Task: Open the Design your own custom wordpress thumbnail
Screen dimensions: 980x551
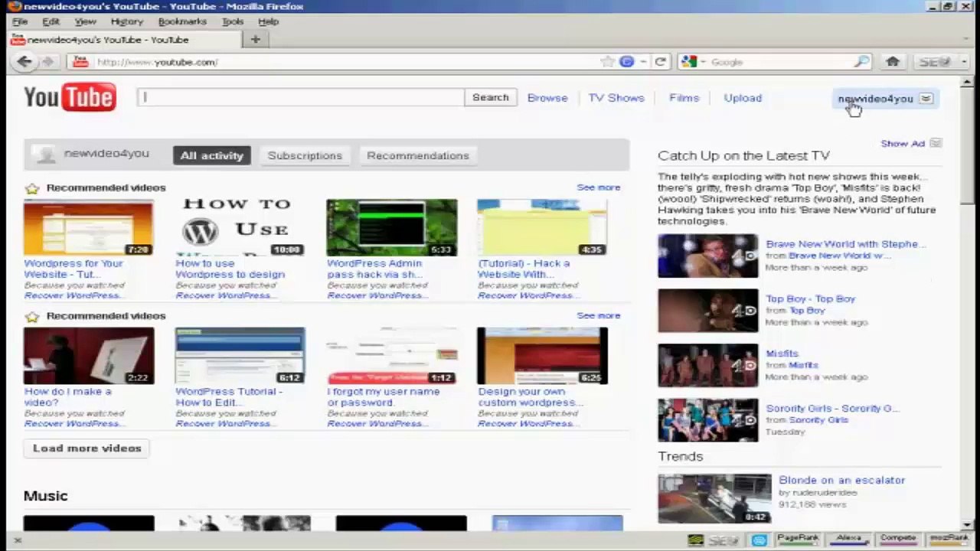Action: tap(542, 355)
